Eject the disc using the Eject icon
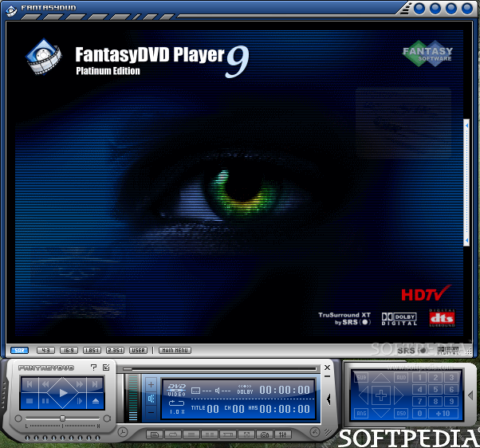Image resolution: width=480 pixels, height=448 pixels. click(96, 401)
